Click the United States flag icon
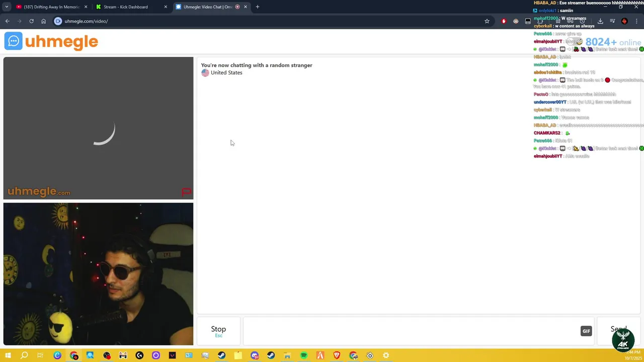 point(205,72)
